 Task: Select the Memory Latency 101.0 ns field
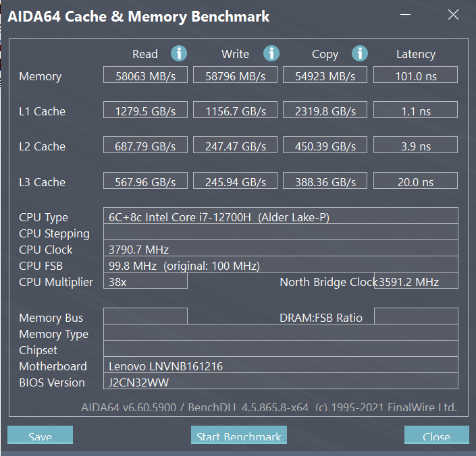415,76
